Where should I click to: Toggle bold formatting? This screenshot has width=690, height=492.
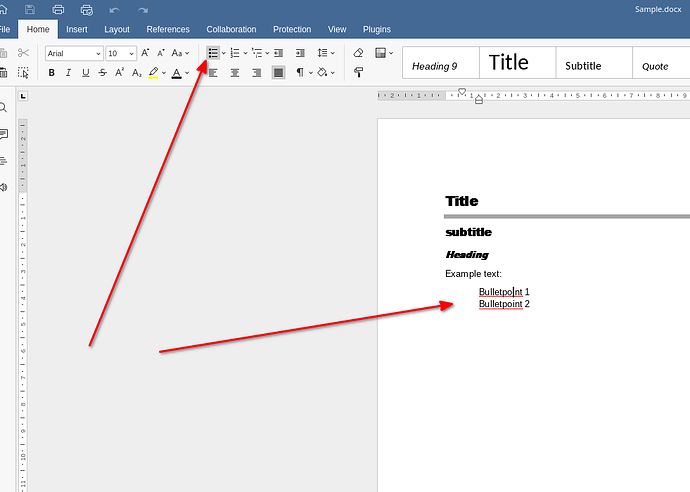click(x=51, y=73)
